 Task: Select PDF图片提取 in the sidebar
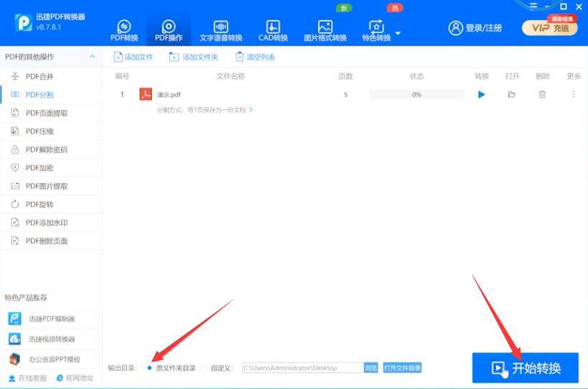[x=51, y=187]
